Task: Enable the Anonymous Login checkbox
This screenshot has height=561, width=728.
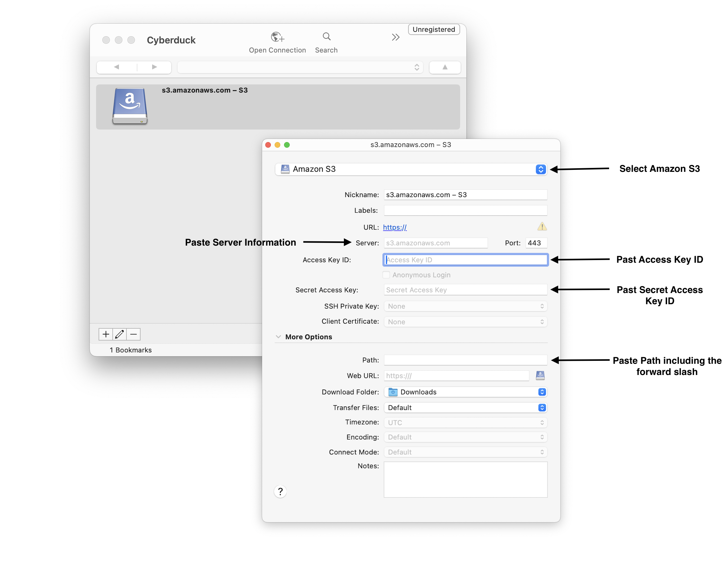Action: [386, 275]
